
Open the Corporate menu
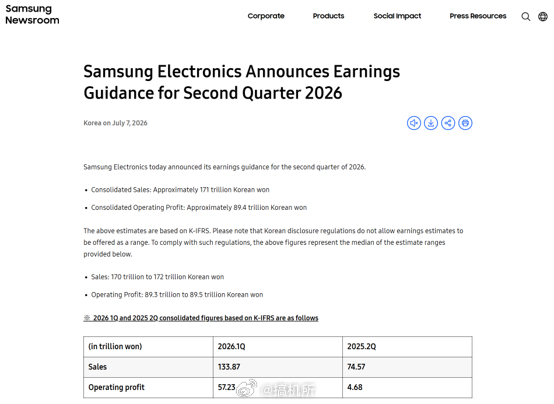click(266, 16)
